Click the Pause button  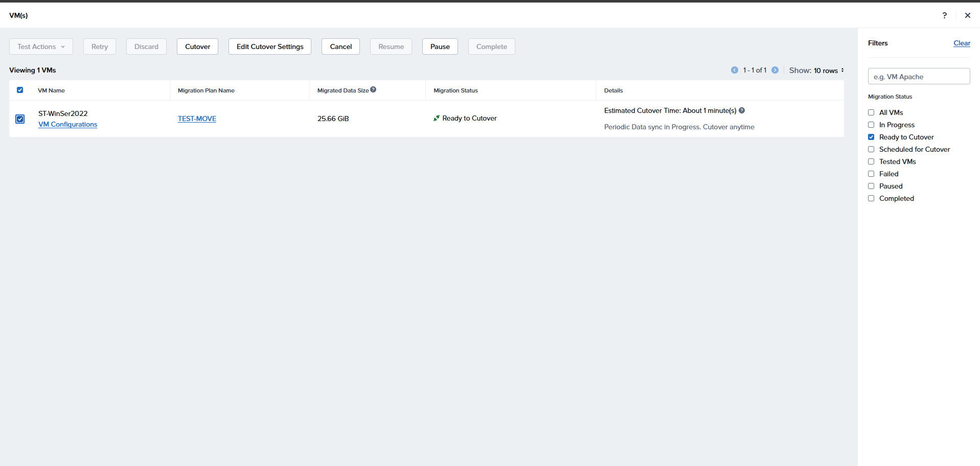440,46
